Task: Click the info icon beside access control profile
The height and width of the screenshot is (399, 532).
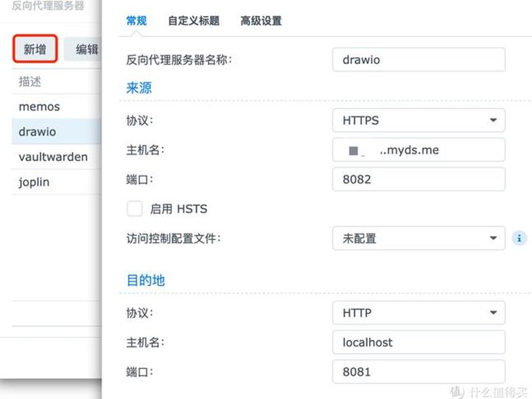Action: 519,238
